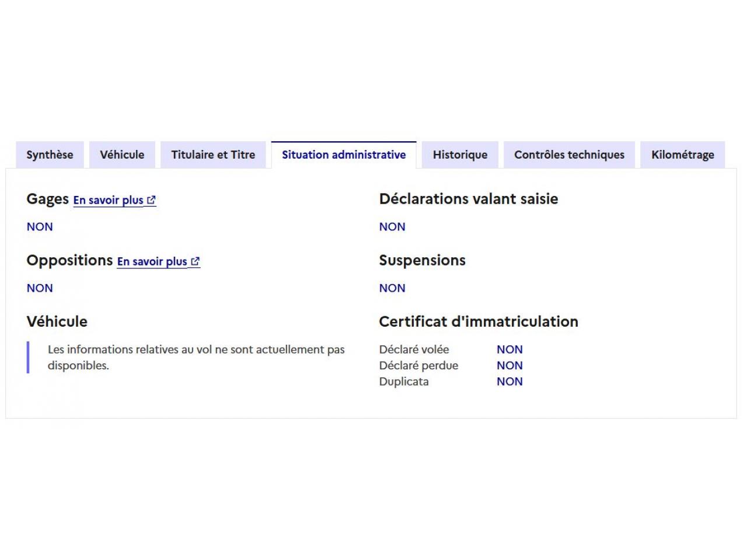Click NON next to Duplicata

[x=509, y=381]
